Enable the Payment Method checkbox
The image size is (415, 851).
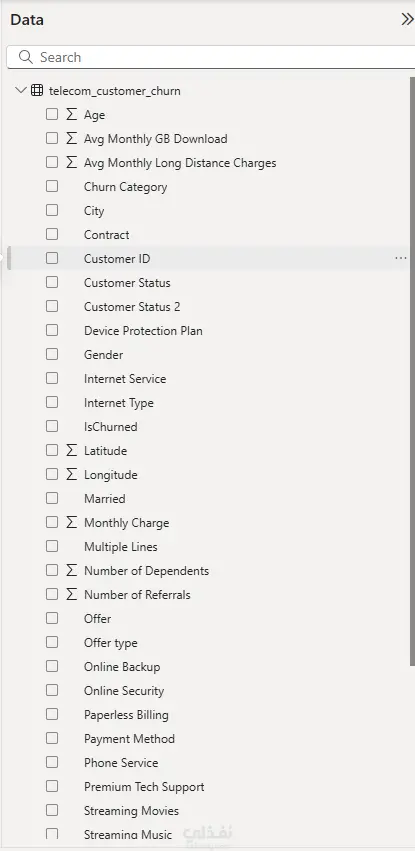(52, 738)
